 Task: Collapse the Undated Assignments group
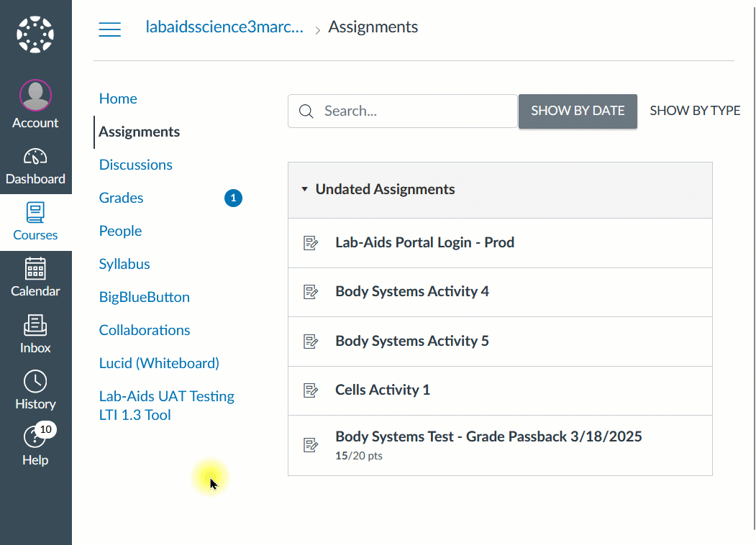click(304, 190)
